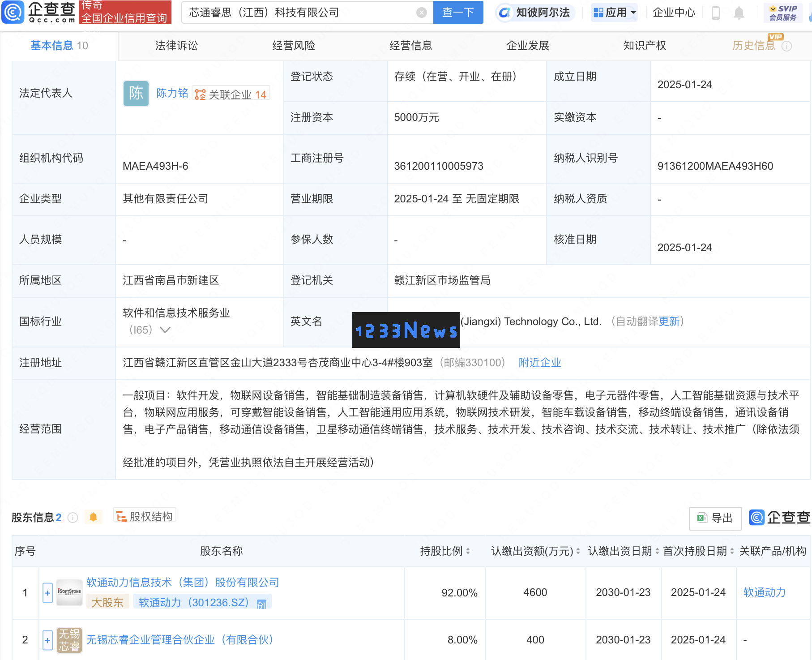Click the Qcc logo icon
The height and width of the screenshot is (660, 812).
tap(13, 12)
